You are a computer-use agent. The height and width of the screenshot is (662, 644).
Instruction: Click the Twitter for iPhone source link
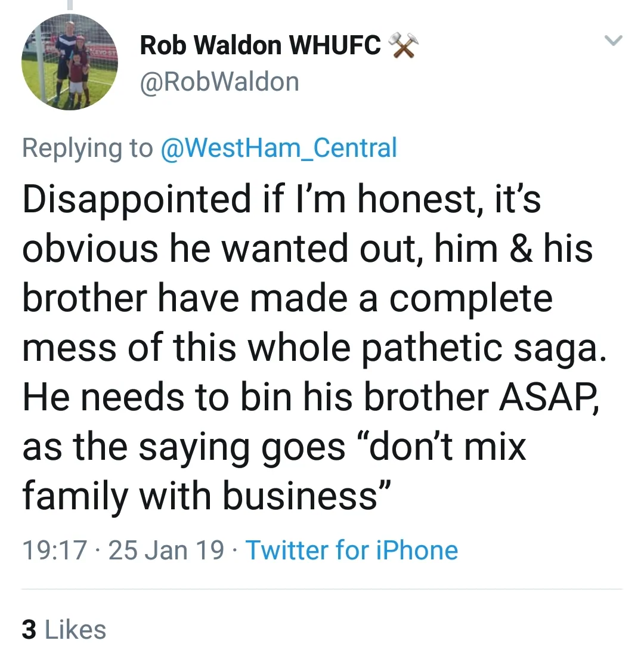352,549
